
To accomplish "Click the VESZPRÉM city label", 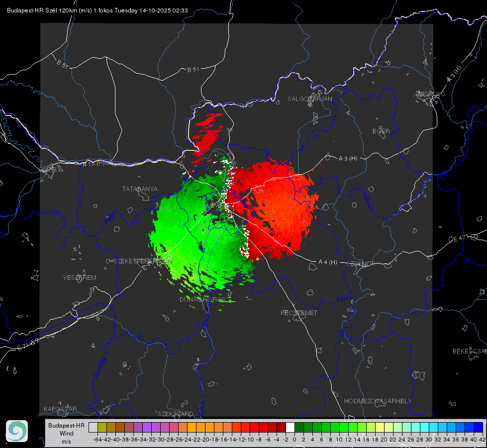I will [x=80, y=278].
